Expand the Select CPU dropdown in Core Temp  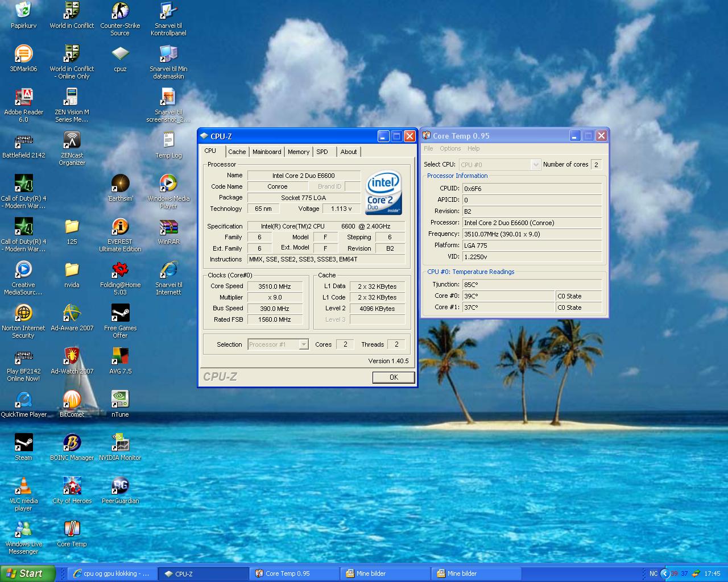535,164
